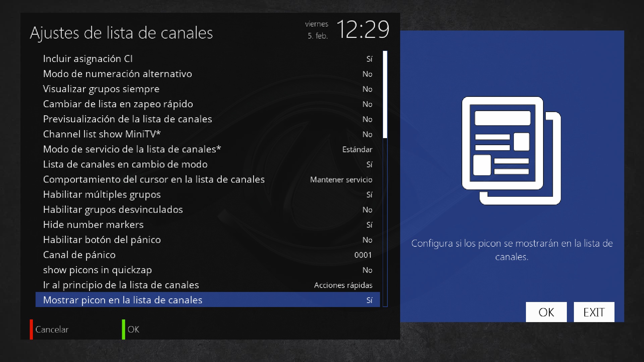Image resolution: width=644 pixels, height=362 pixels.
Task: Click the 12:29 clock display
Action: pos(363,29)
